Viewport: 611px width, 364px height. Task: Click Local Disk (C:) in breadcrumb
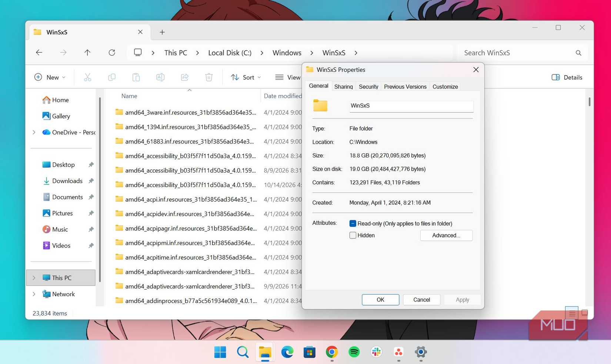pyautogui.click(x=230, y=53)
